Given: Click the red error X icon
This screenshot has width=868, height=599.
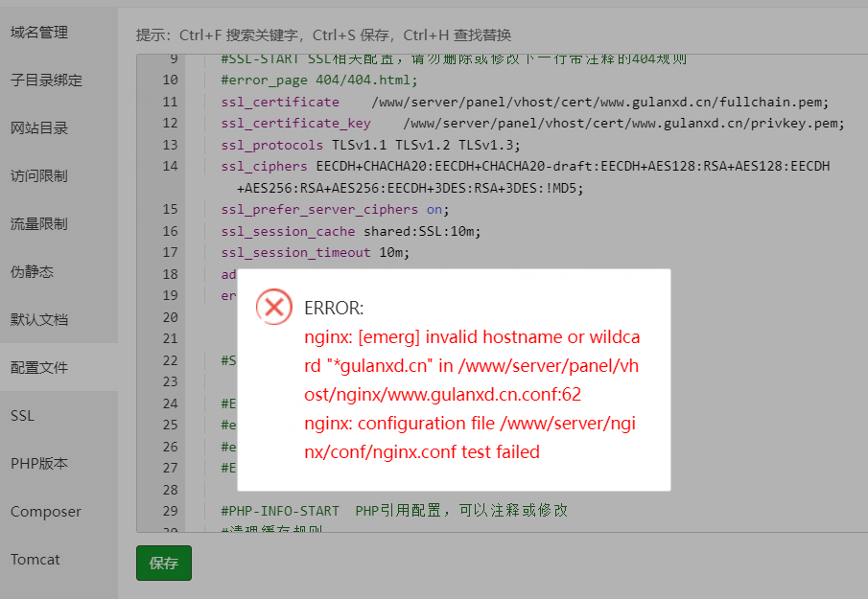Looking at the screenshot, I should pos(274,307).
